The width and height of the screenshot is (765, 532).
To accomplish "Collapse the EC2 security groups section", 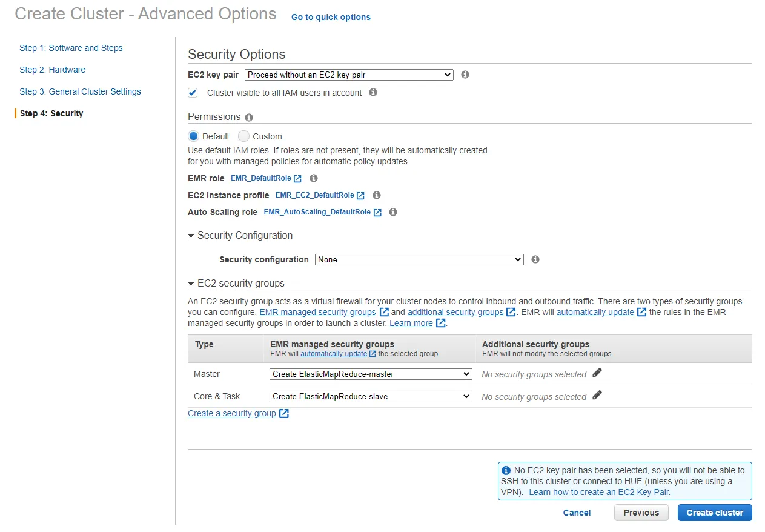I will click(x=191, y=284).
